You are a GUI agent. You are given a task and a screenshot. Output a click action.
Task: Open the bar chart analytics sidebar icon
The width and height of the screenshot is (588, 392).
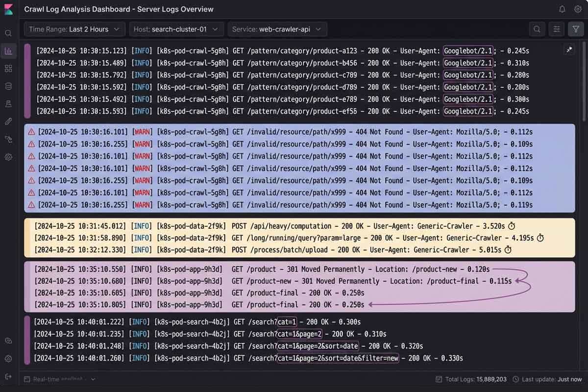8,50
